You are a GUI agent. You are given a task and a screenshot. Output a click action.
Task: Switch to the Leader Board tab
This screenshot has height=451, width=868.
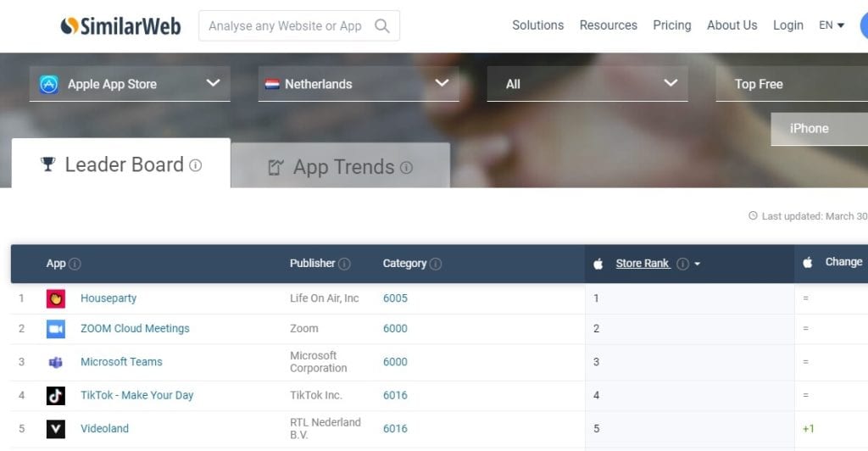tap(120, 164)
